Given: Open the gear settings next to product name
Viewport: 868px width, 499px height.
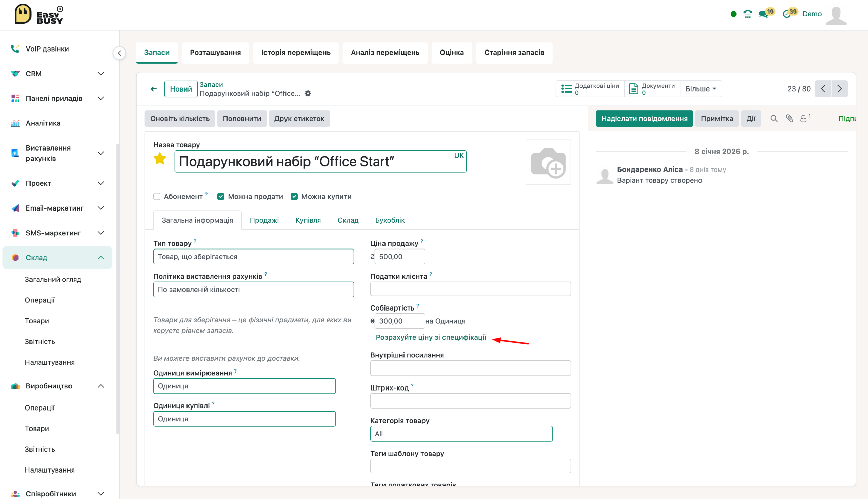Looking at the screenshot, I should point(308,93).
